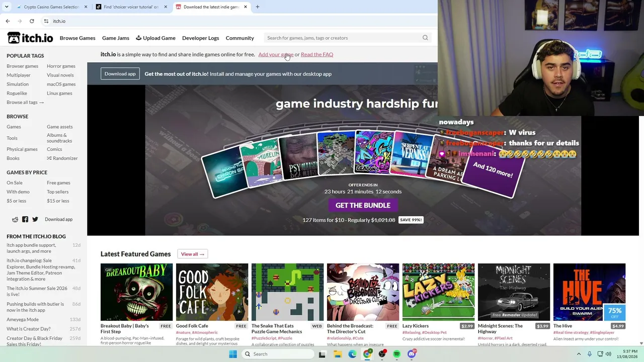Go back with the browser back arrow

point(8,21)
